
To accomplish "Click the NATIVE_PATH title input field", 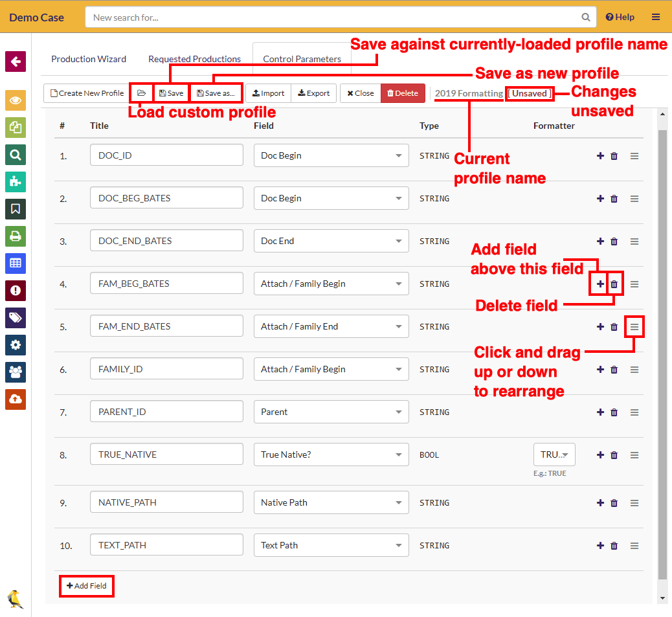I will click(x=166, y=503).
